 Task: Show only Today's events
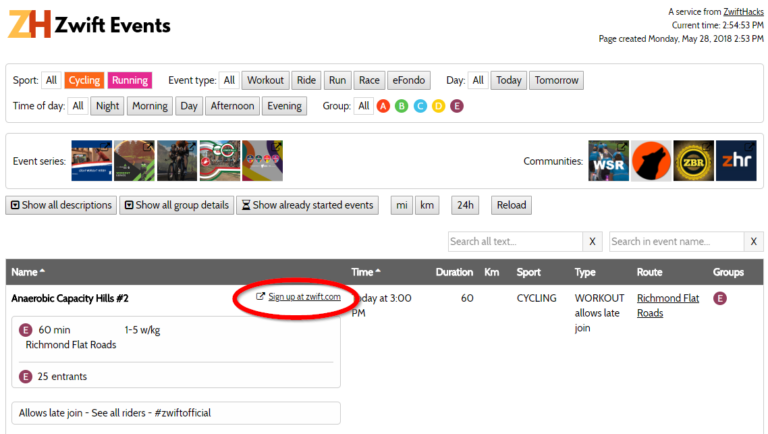pos(508,80)
